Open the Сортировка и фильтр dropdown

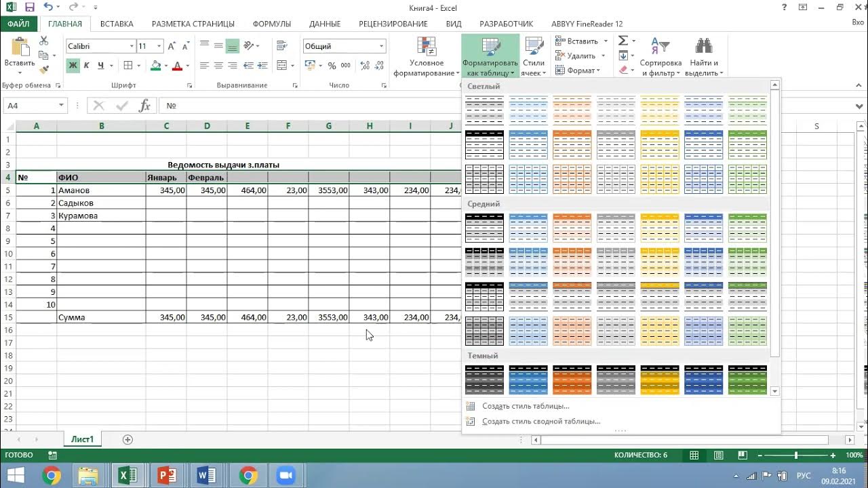click(x=660, y=56)
